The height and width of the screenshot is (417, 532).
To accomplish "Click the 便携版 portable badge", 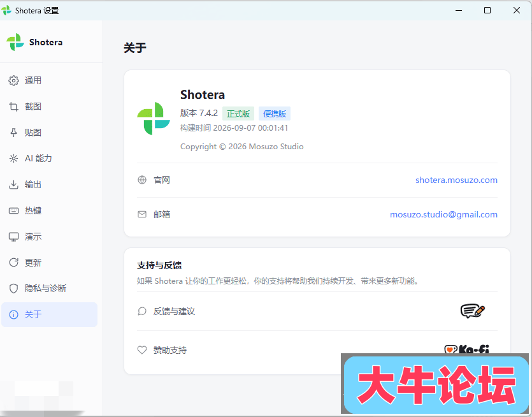I will click(x=275, y=113).
